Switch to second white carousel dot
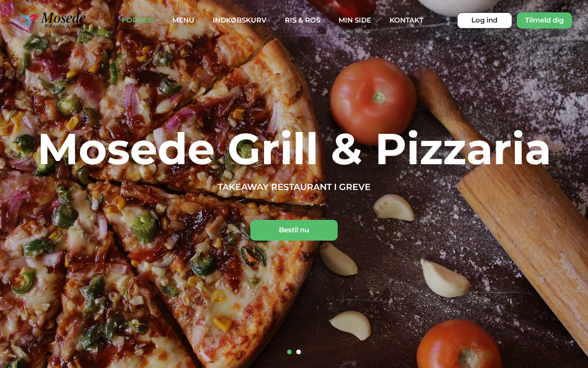 pos(299,352)
